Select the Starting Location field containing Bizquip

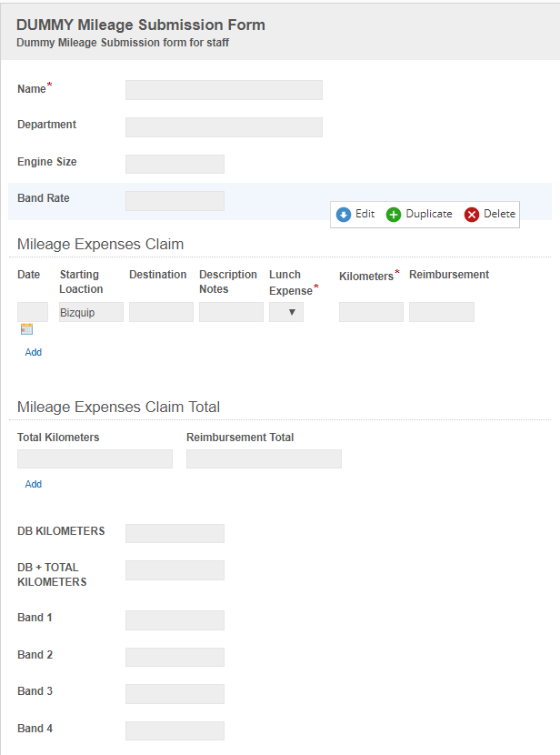[x=91, y=312]
